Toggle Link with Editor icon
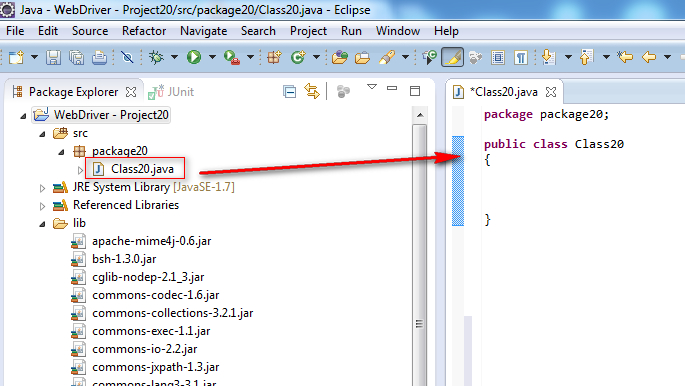This screenshot has width=685, height=386. pyautogui.click(x=312, y=91)
